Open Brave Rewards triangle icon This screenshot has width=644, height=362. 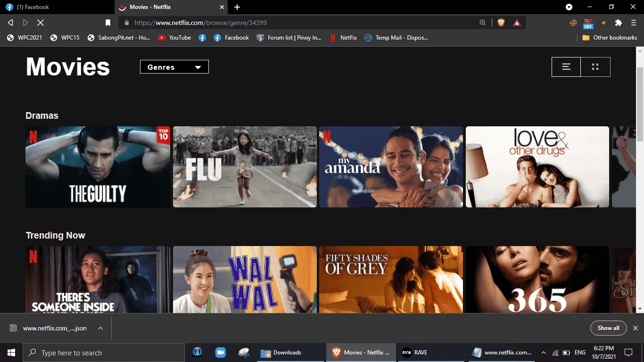517,23
